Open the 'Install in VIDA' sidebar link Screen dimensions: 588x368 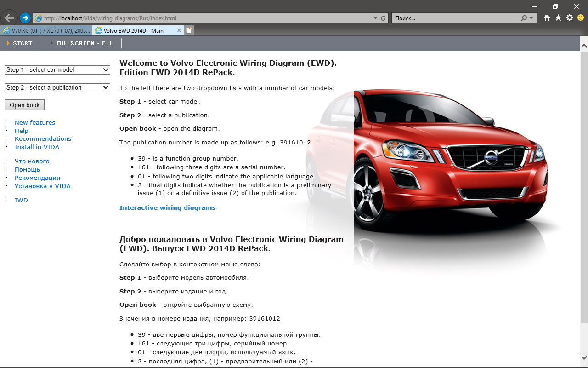37,147
